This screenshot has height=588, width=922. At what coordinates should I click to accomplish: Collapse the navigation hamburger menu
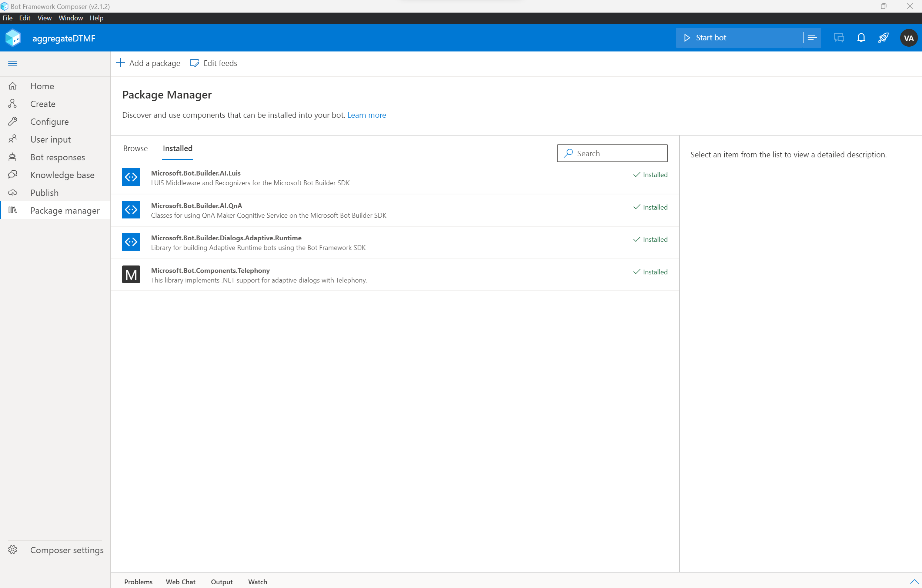13,63
